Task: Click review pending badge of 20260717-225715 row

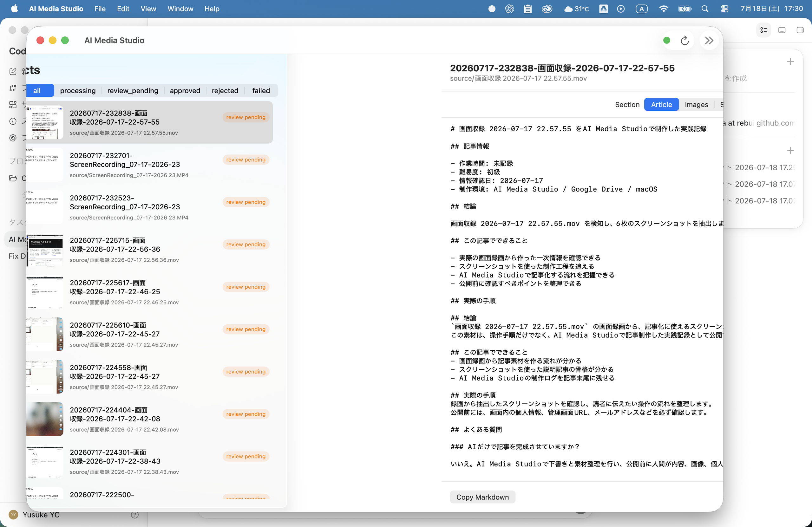Action: coord(246,244)
